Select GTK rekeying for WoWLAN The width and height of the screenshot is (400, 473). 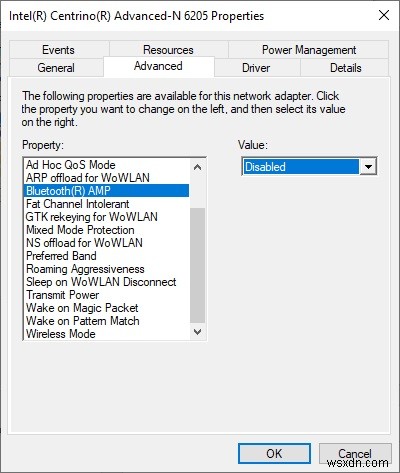[107, 217]
